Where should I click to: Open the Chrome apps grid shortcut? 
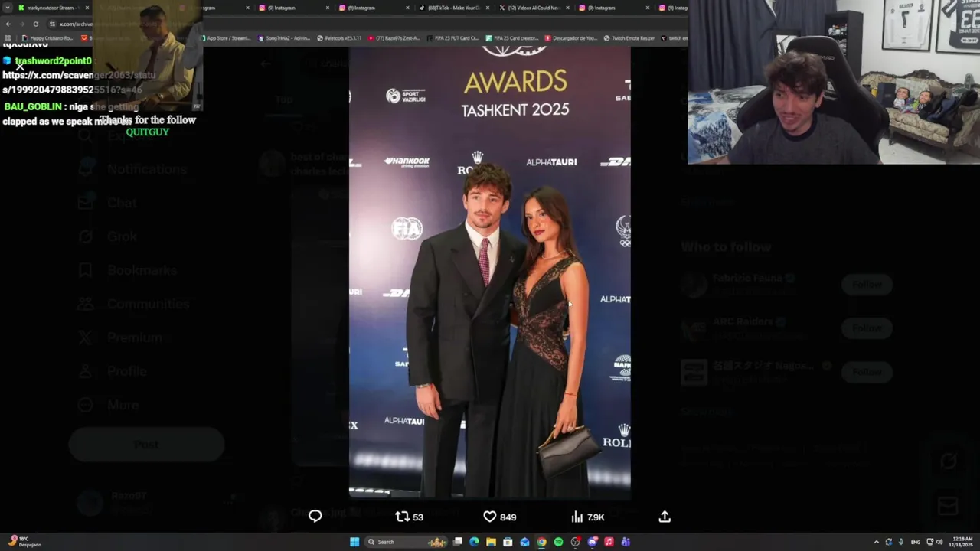click(8, 37)
